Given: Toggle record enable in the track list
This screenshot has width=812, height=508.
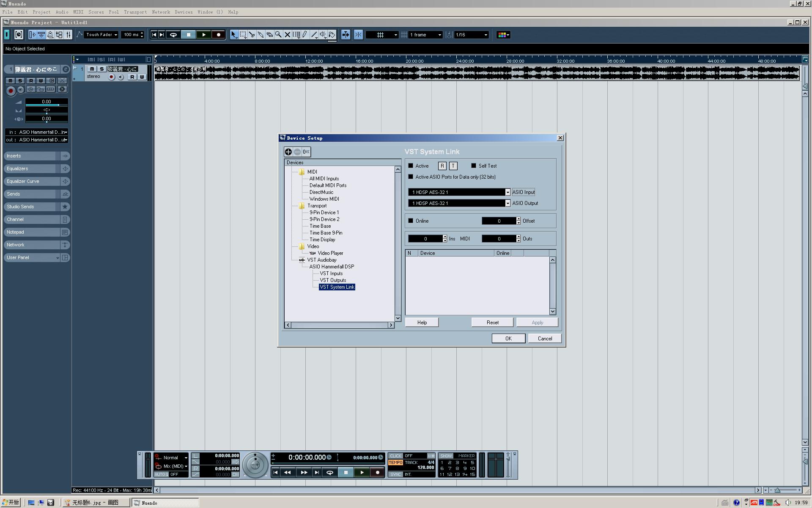Looking at the screenshot, I should [x=112, y=77].
